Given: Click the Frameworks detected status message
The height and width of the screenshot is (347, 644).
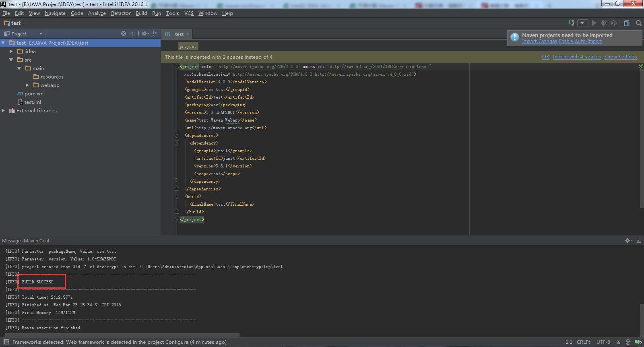Looking at the screenshot, I should pyautogui.click(x=120, y=342).
